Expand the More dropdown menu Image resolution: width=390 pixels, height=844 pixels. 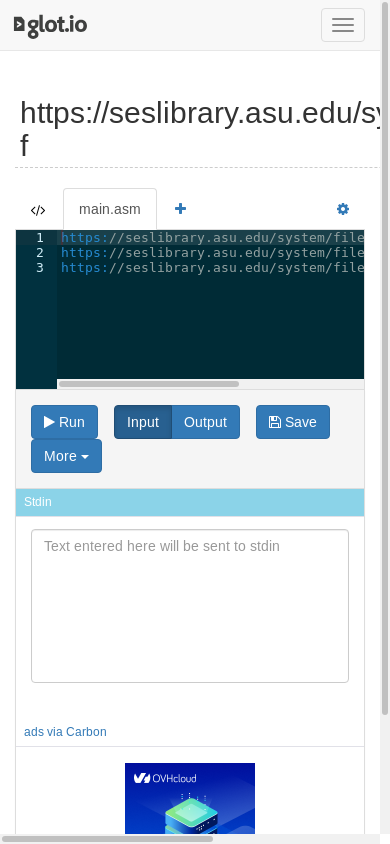tap(66, 456)
